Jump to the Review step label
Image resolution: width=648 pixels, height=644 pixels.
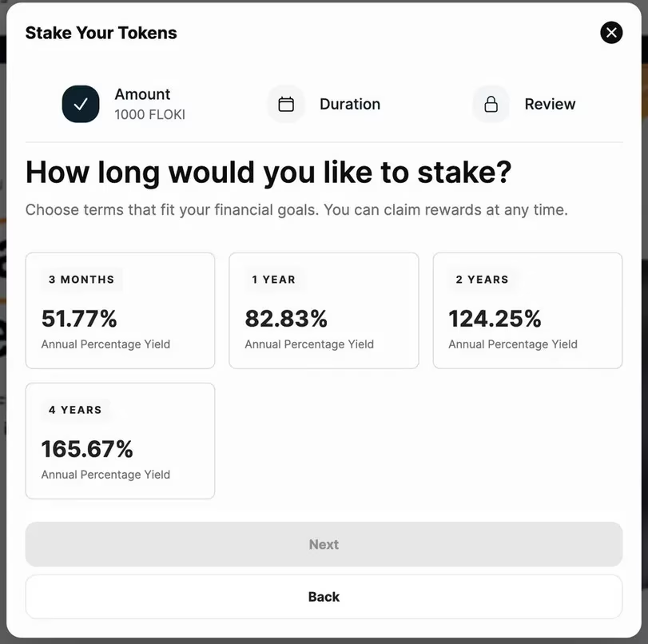(x=550, y=104)
